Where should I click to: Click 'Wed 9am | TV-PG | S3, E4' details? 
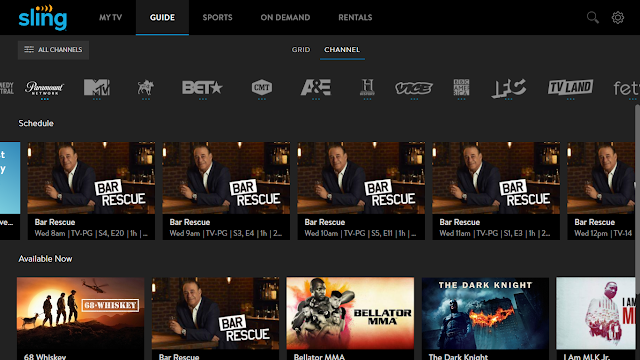(x=226, y=233)
